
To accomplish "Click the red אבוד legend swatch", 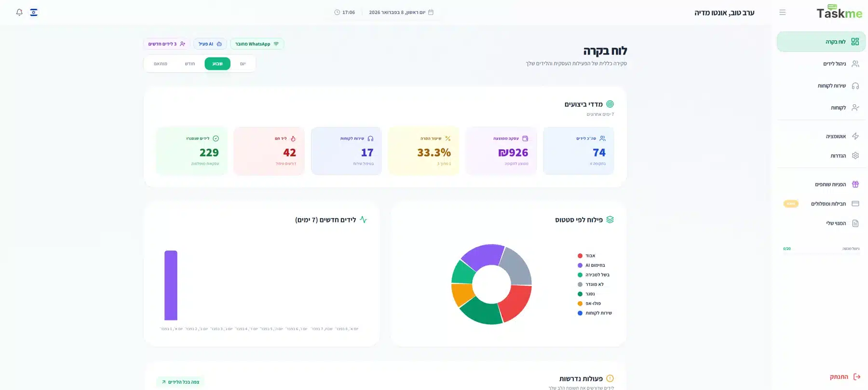I will 580,256.
